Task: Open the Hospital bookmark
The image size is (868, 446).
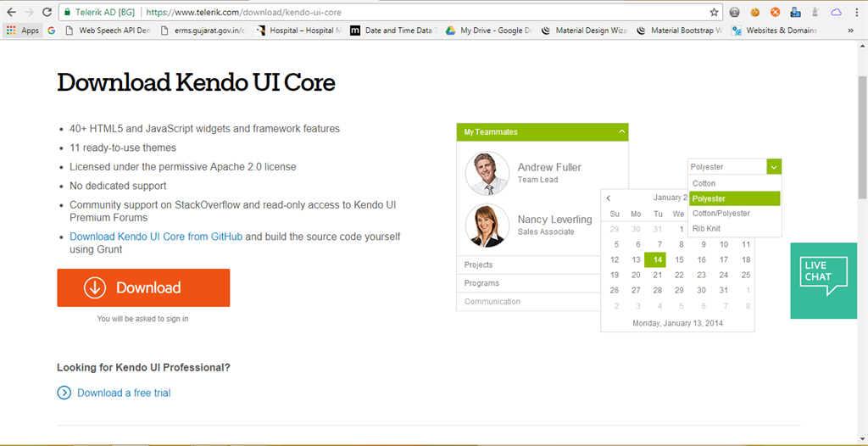Action: (x=299, y=31)
